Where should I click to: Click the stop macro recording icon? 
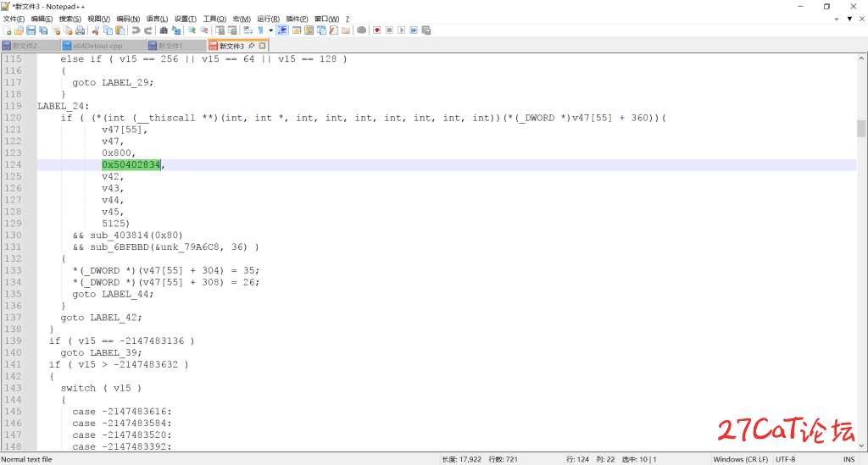click(389, 30)
